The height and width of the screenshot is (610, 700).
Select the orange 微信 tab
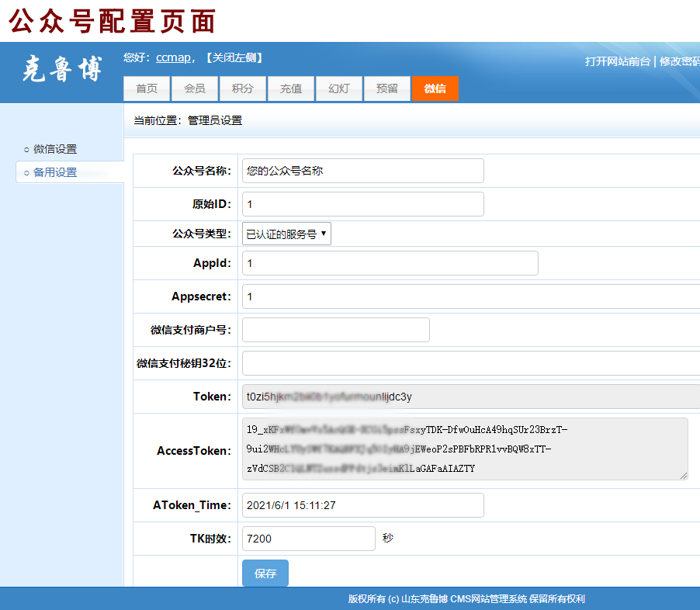click(x=435, y=88)
